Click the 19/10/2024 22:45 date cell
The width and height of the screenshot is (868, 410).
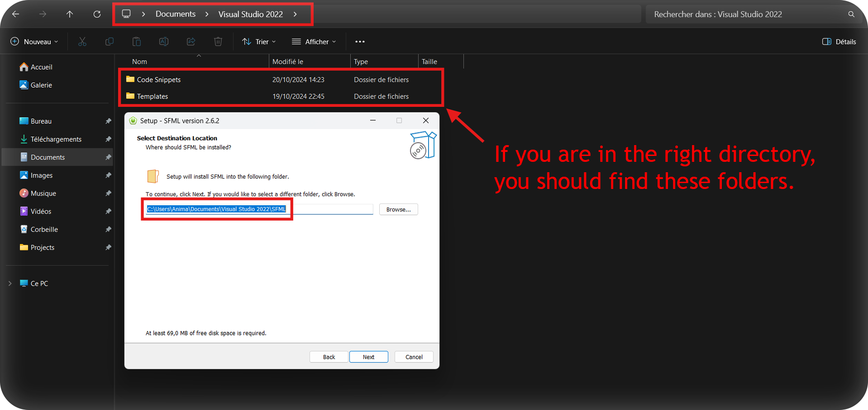point(298,96)
